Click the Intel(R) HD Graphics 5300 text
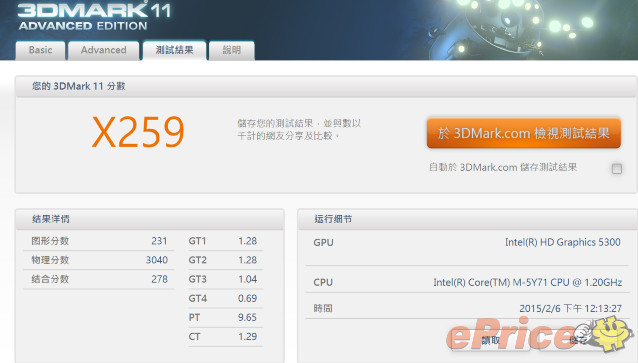The width and height of the screenshot is (638, 363). point(563,242)
